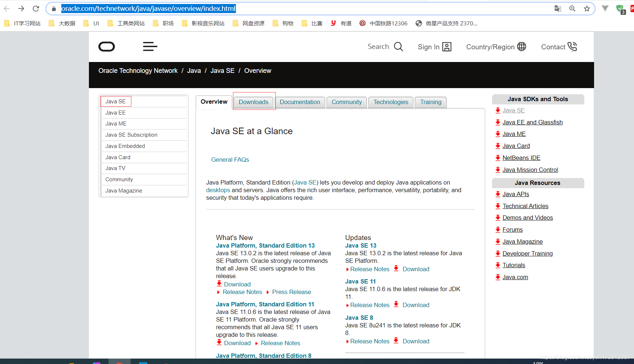This screenshot has width=634, height=364.
Task: Click the Youdao bookmark icon
Action: coord(334,23)
